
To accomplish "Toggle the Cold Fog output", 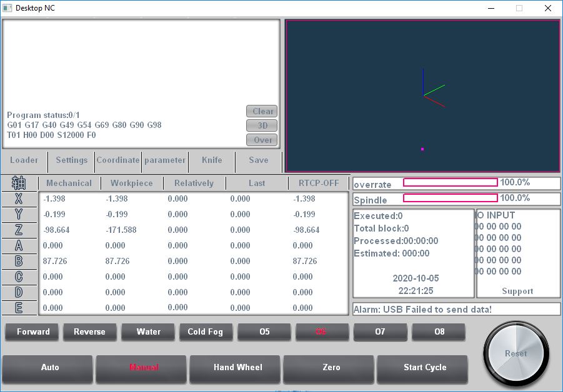I will point(206,332).
